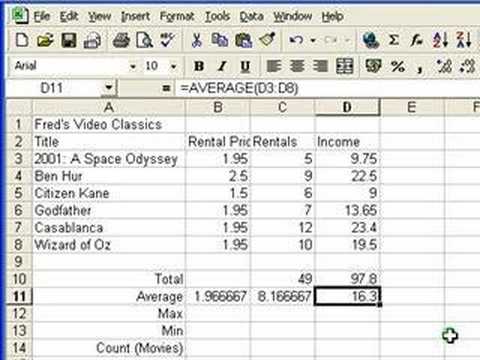
Task: Click the AutoSum sigma icon
Action: pyautogui.click(x=394, y=41)
